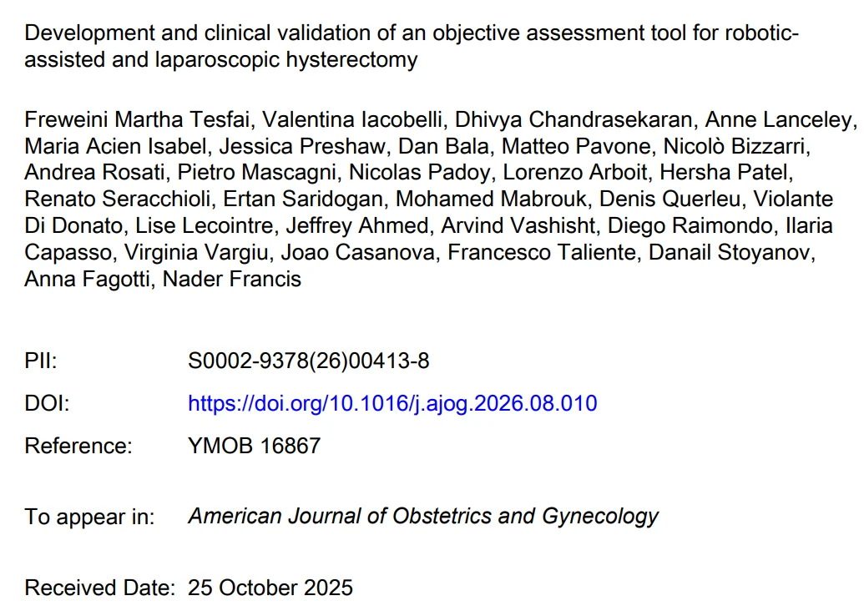Screen dimensions: 864x616
Task: Click last author name Nader Francis
Action: click(x=232, y=279)
